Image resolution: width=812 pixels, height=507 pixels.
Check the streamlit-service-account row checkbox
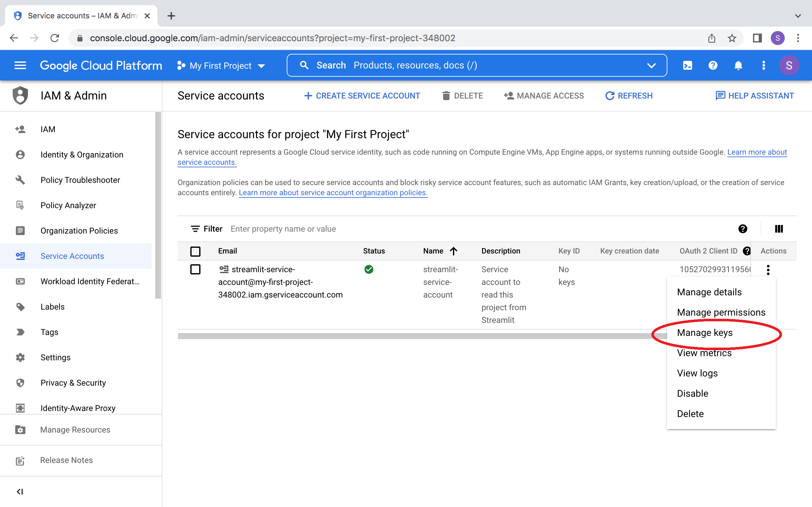tap(195, 270)
